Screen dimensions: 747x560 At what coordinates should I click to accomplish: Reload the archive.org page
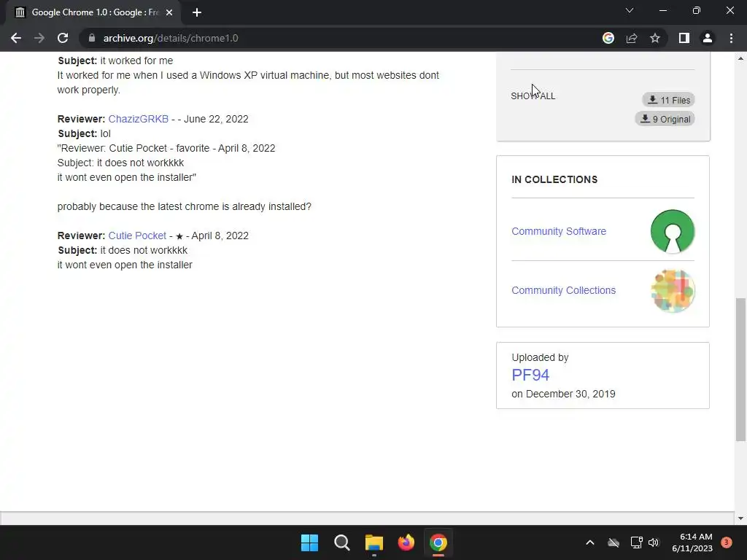63,38
